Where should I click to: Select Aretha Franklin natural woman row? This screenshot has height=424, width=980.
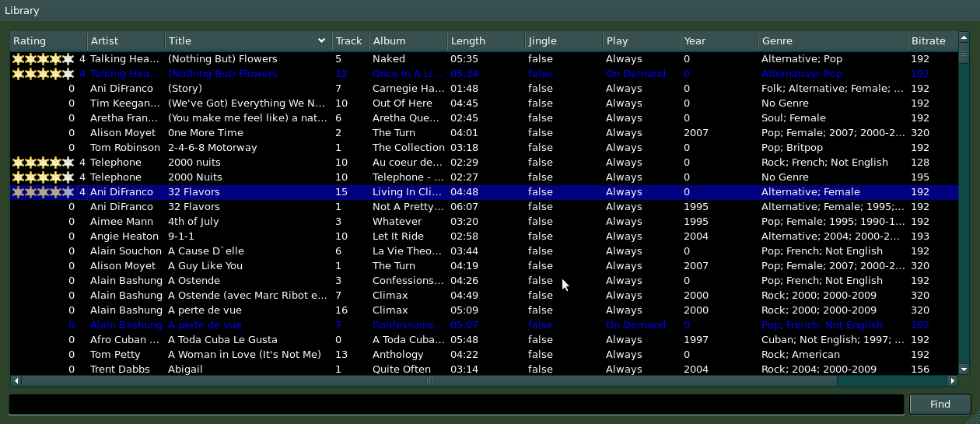484,118
